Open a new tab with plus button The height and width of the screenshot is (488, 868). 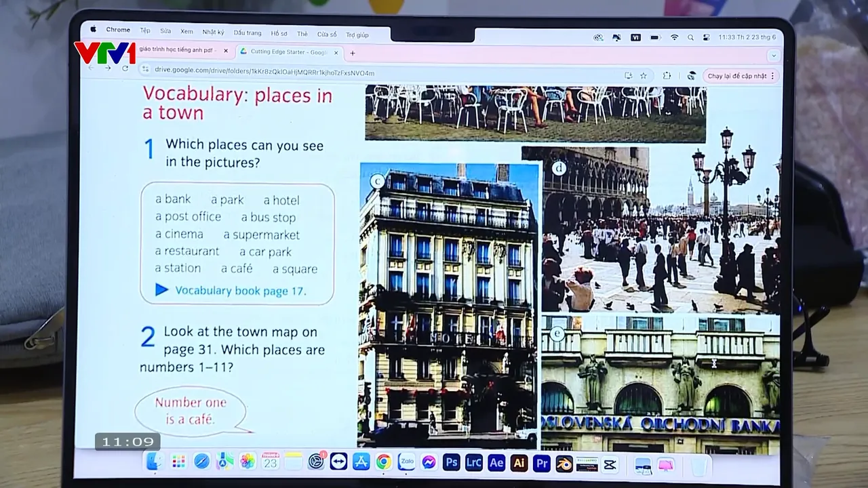(352, 53)
